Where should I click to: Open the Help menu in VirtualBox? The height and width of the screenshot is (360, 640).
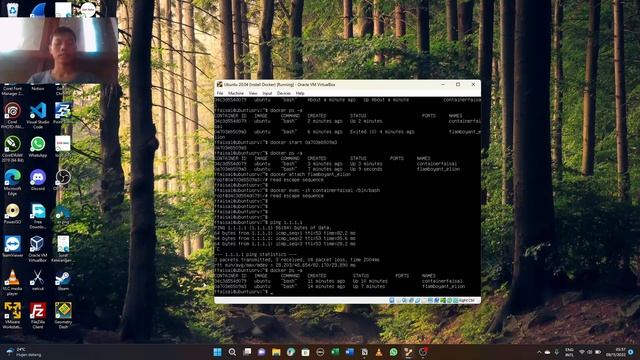[300, 93]
